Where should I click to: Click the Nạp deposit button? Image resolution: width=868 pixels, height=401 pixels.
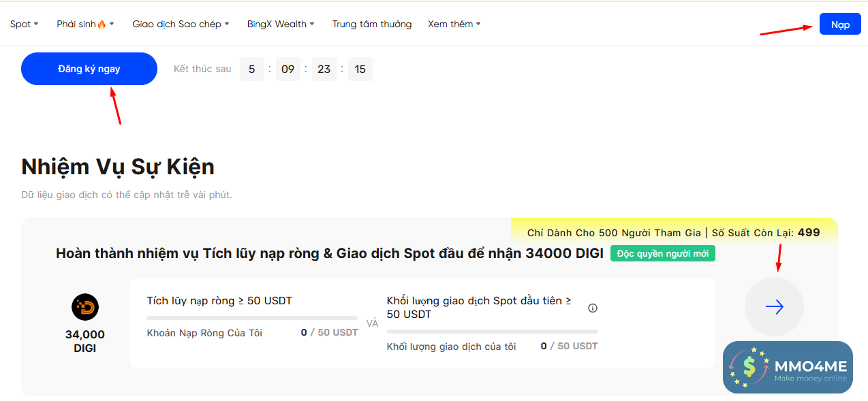click(840, 24)
